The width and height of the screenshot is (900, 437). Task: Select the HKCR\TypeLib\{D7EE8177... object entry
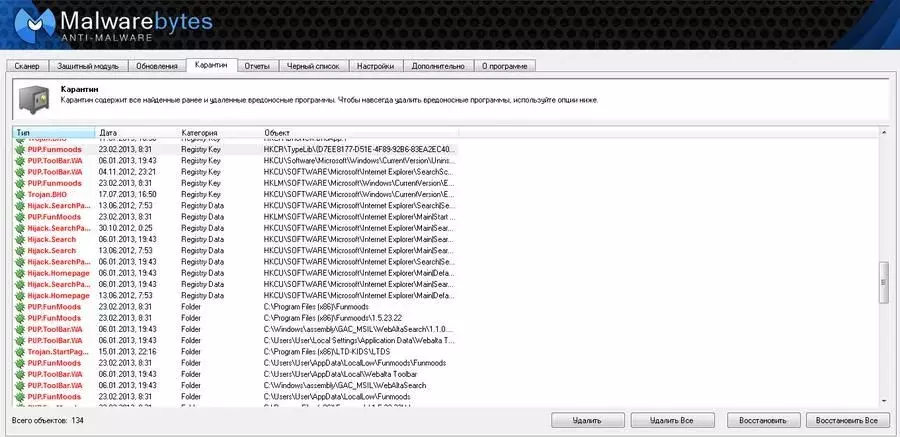(x=360, y=149)
